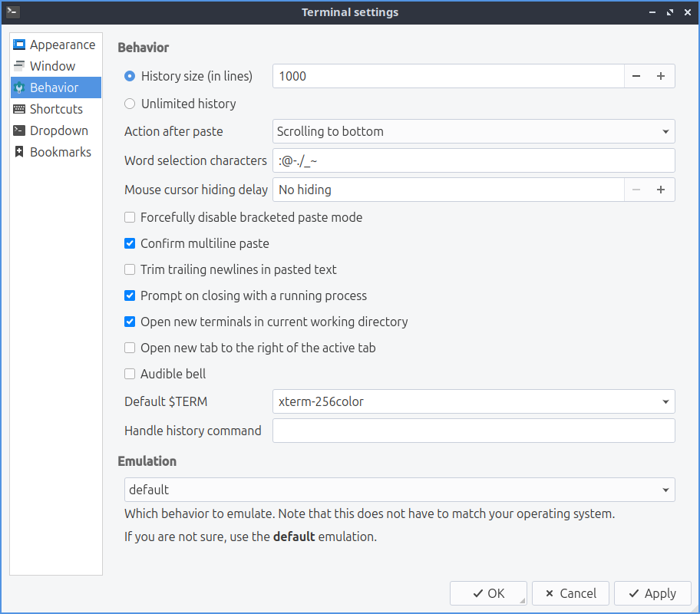Enable Trim trailing newlines in pasted text
Viewport: 700px width, 614px height.
coord(130,269)
